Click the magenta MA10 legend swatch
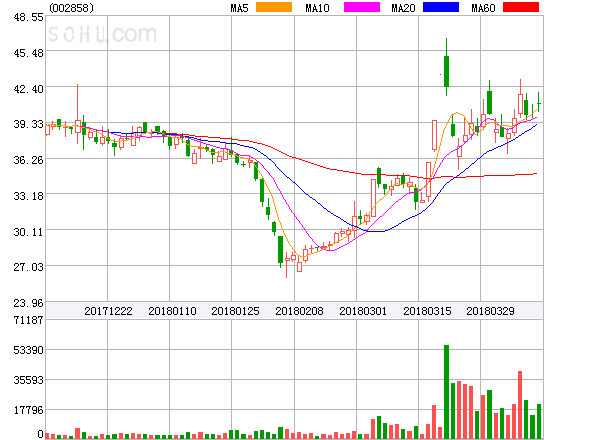The width and height of the screenshot is (600, 440). click(x=362, y=7)
